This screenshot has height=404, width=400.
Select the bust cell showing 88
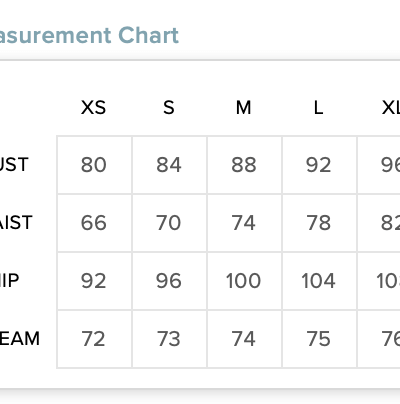244,165
